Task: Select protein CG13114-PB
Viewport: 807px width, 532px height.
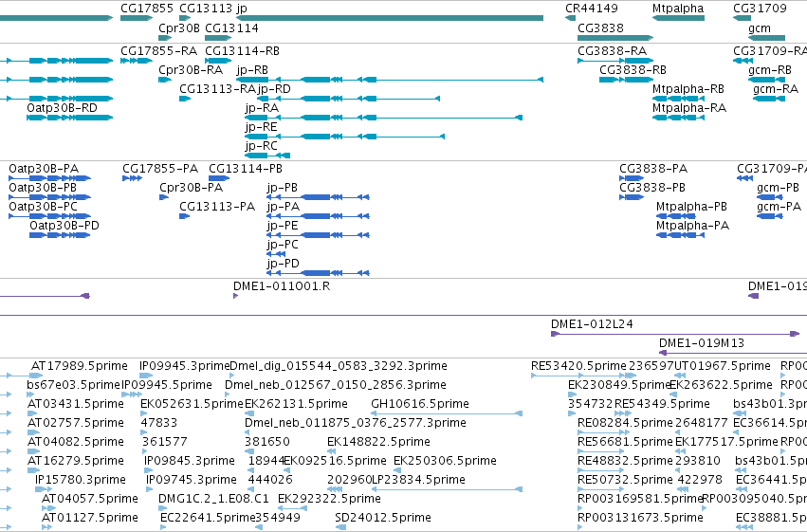Action: click(246, 169)
